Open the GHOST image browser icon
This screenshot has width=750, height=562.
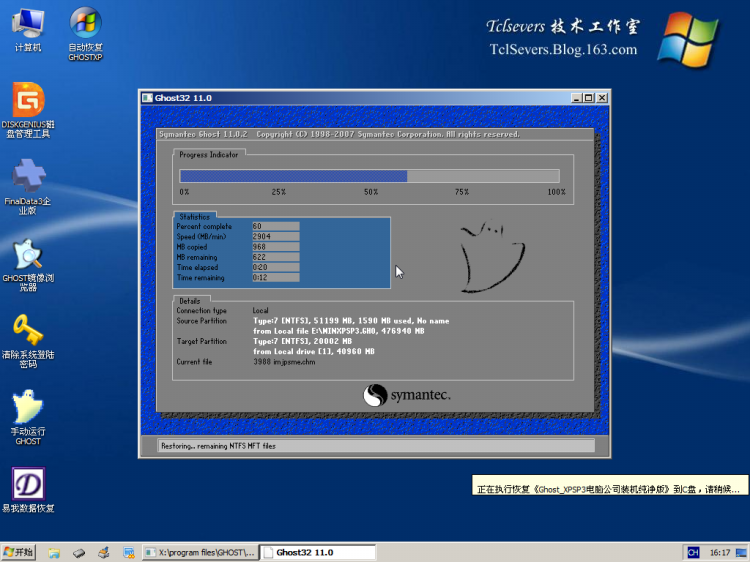[x=28, y=264]
